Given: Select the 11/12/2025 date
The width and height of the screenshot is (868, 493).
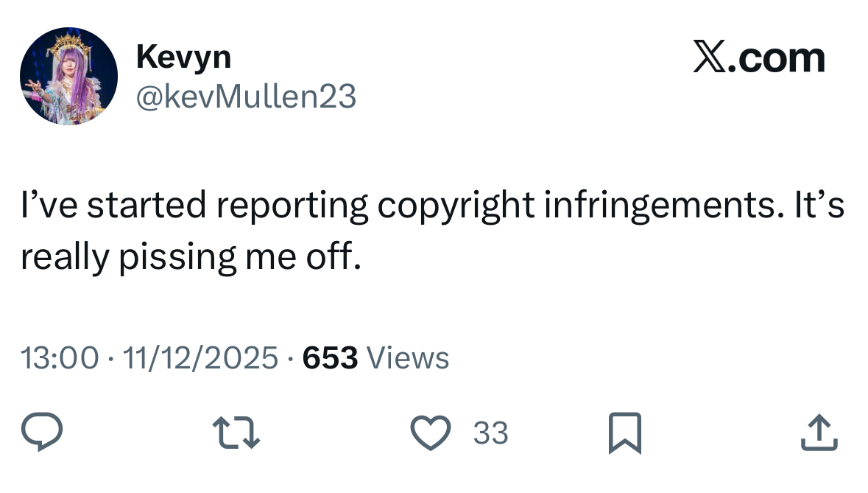Looking at the screenshot, I should pos(200,358).
